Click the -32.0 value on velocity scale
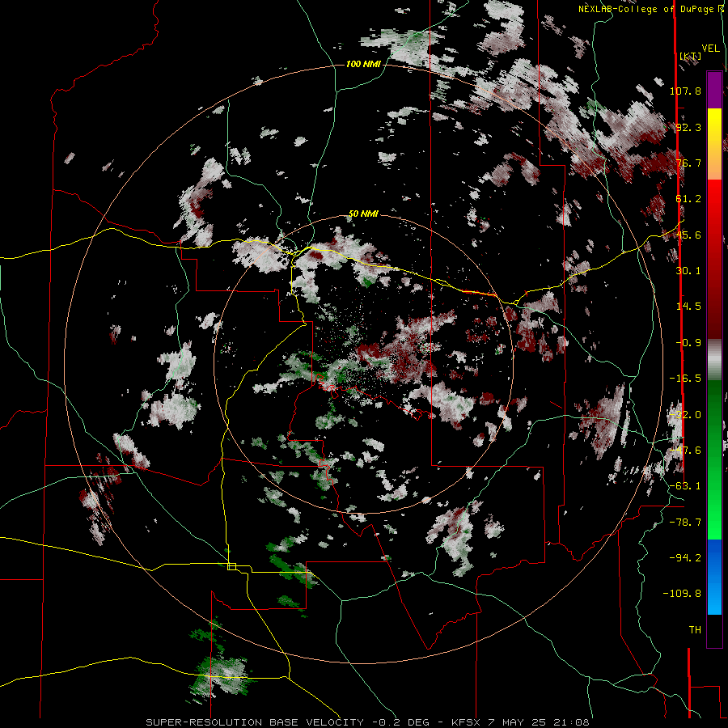The width and height of the screenshot is (728, 728). [685, 415]
